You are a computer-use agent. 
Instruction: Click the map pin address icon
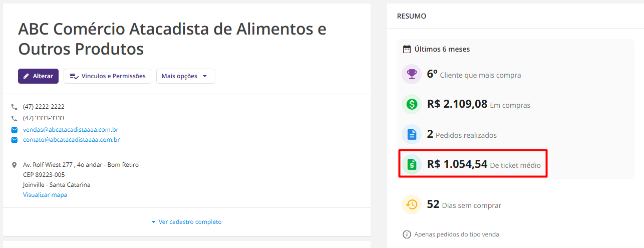15,165
